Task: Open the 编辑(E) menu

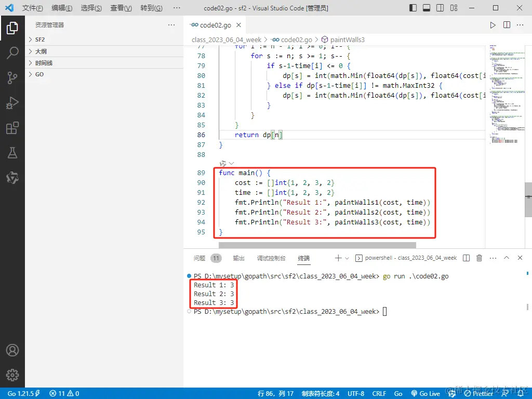Action: point(62,8)
